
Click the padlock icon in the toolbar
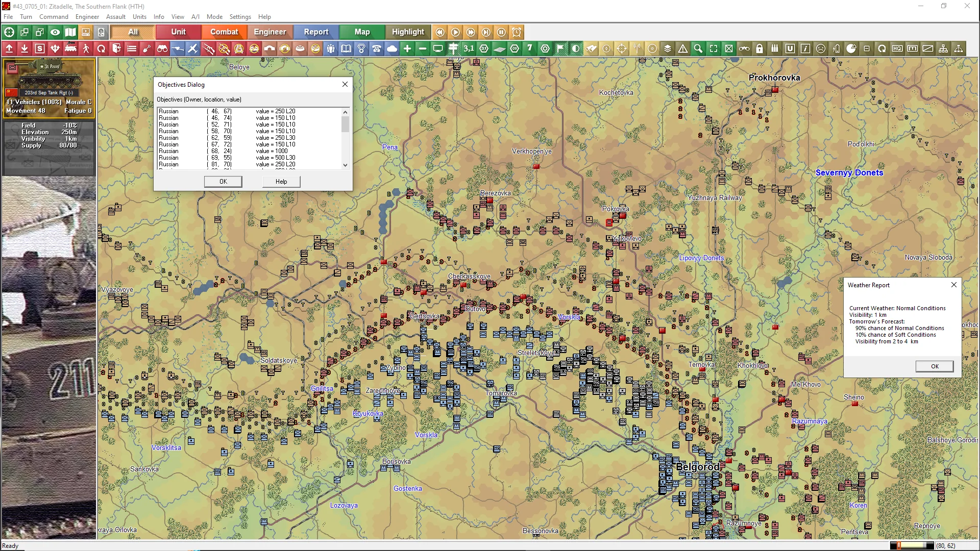759,49
